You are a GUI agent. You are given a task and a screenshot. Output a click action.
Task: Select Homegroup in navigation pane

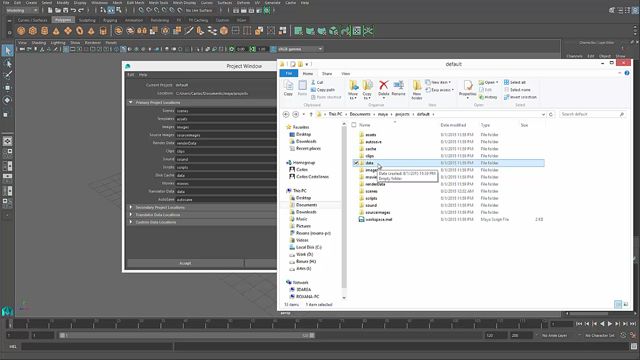coord(300,162)
